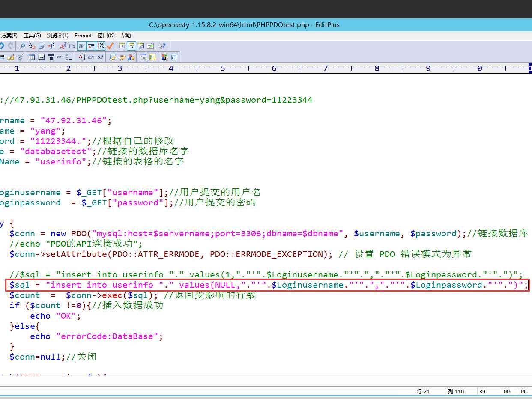Click status bar column indicator 列 110
Image resolution: width=532 pixels, height=399 pixels.
pos(456,391)
